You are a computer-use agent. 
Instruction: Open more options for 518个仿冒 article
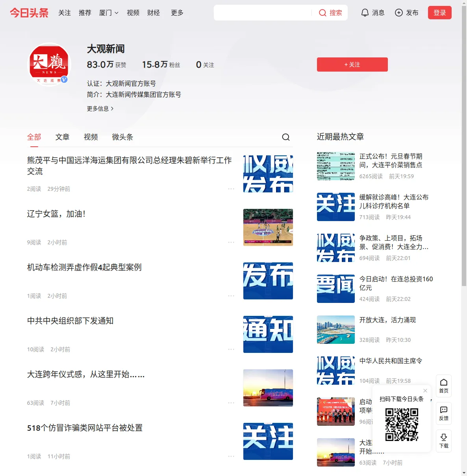click(x=231, y=456)
